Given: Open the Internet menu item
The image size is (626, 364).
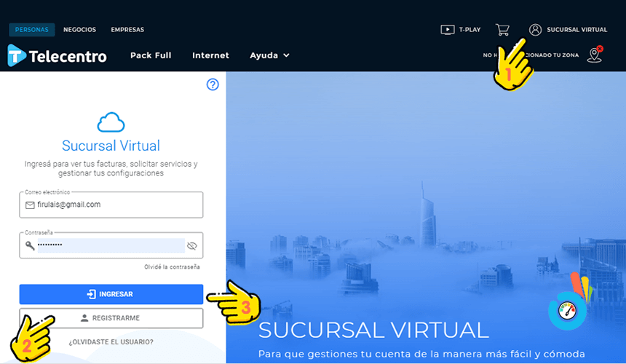Looking at the screenshot, I should 211,55.
